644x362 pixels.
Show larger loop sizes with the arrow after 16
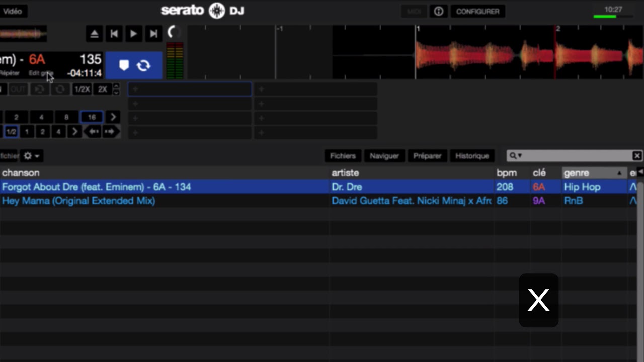[x=113, y=117]
